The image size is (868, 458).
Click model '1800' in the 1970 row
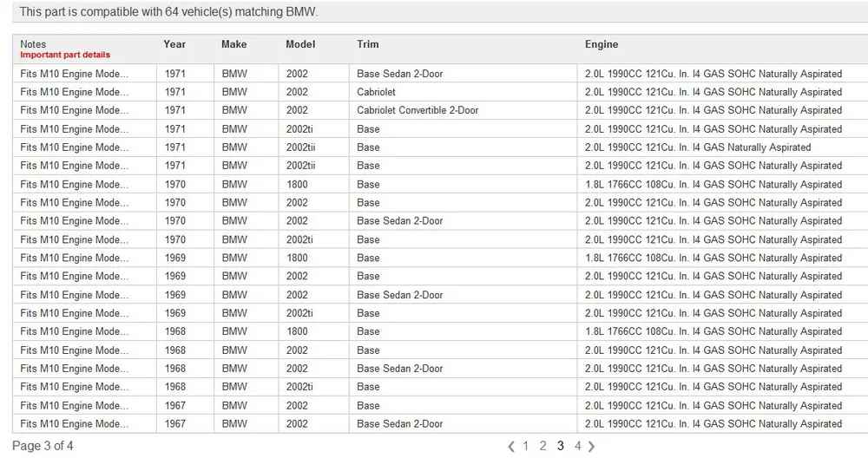(x=297, y=184)
